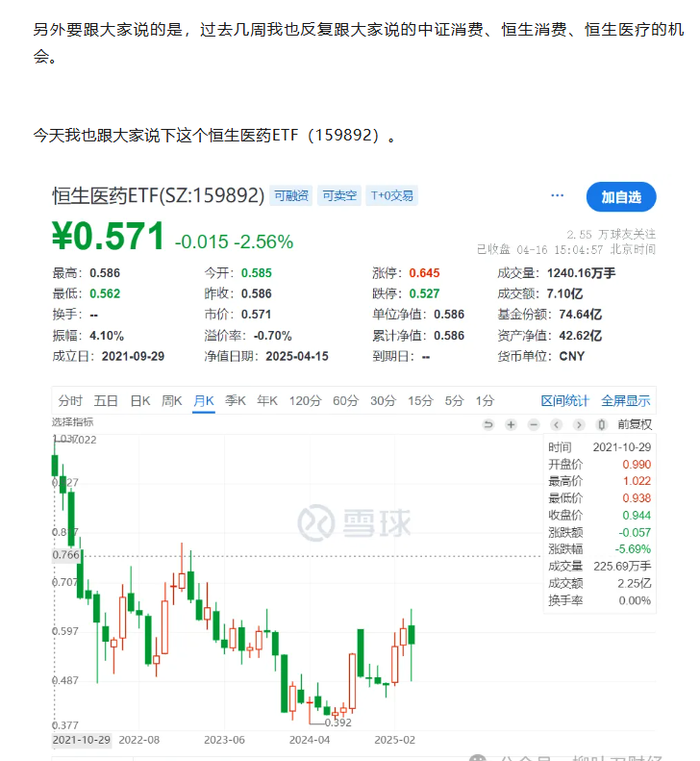The image size is (700, 761).
Task: Click the 0.766 crosshair price label
Action: (x=66, y=555)
